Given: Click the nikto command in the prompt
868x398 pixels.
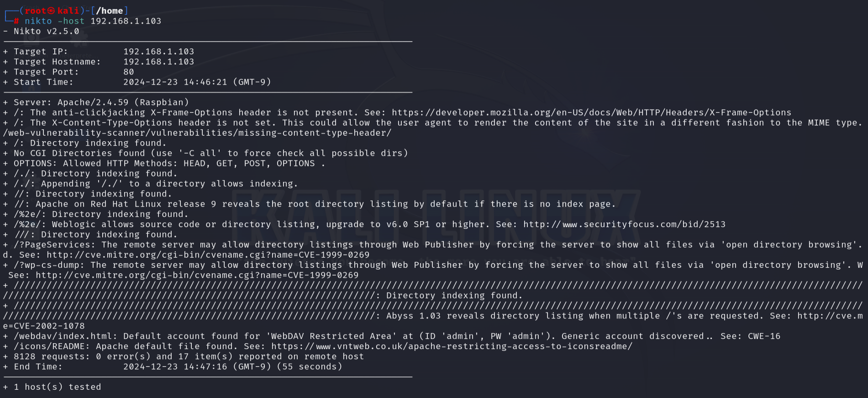Looking at the screenshot, I should 38,21.
